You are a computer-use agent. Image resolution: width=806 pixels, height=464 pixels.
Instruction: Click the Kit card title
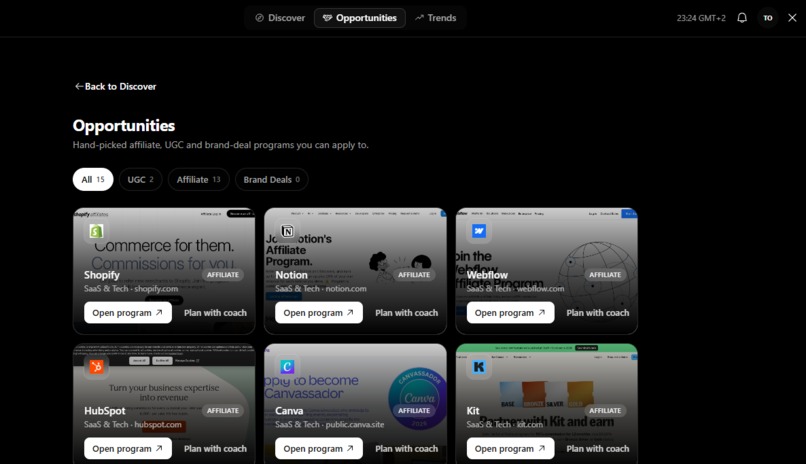pyautogui.click(x=473, y=411)
